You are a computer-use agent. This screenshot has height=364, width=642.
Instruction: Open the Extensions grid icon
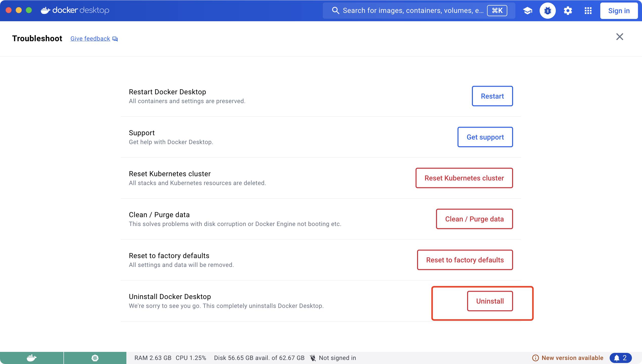coord(588,11)
